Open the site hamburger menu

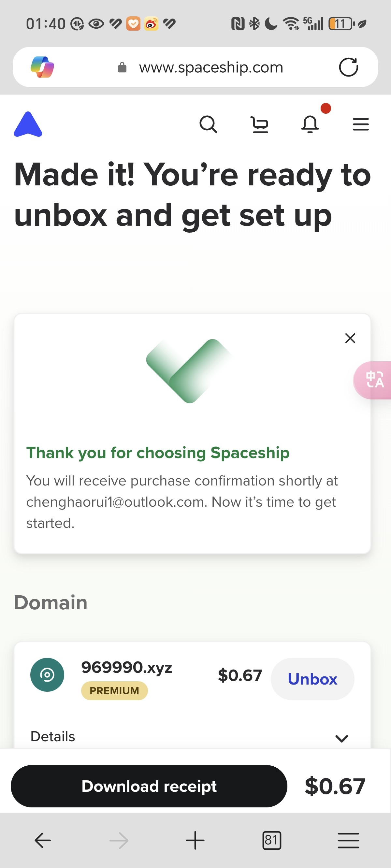pyautogui.click(x=361, y=124)
